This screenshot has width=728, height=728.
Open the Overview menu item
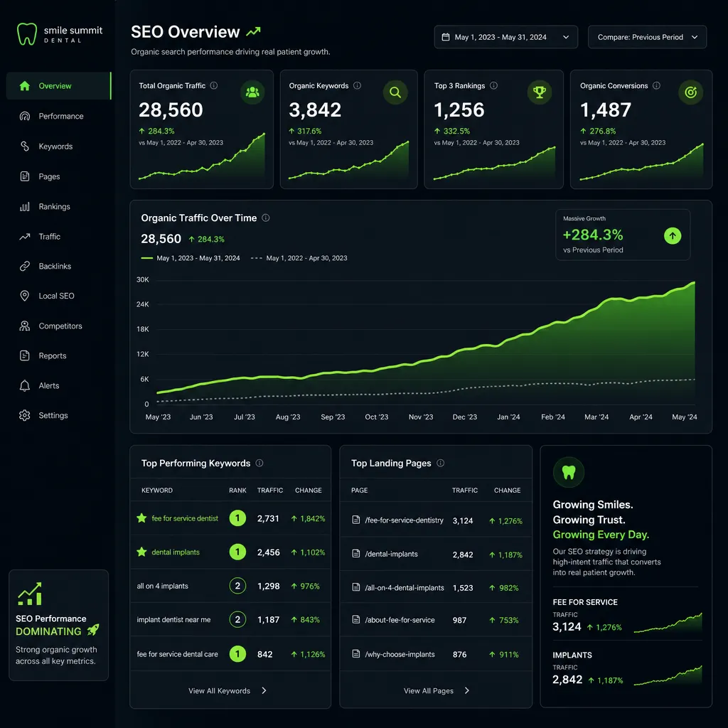coord(59,86)
